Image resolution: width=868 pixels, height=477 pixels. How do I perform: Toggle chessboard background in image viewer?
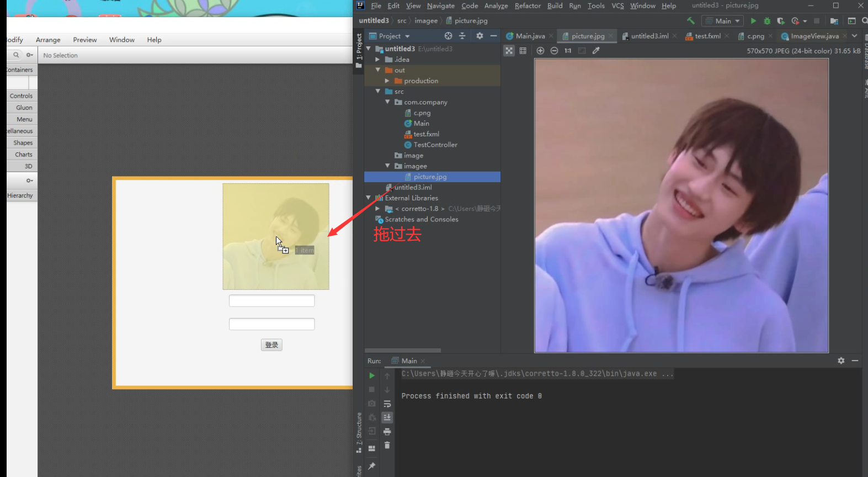point(509,51)
